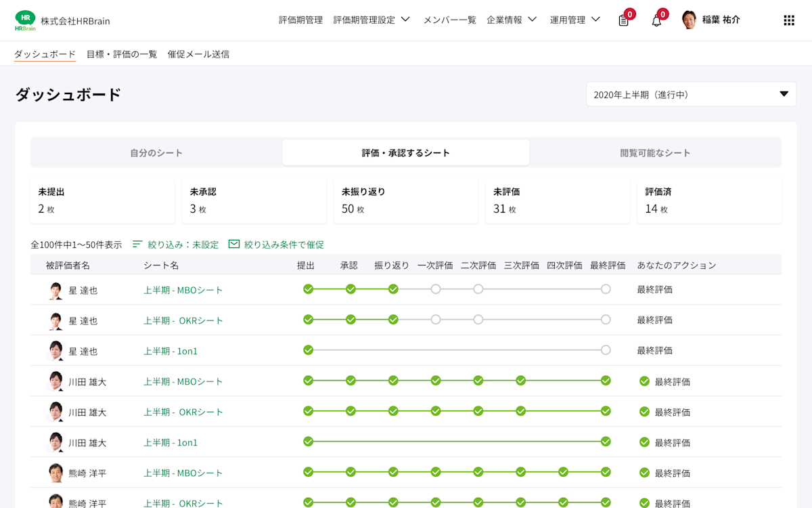
Task: Click the 評価済 14枚 summary card
Action: [709, 201]
